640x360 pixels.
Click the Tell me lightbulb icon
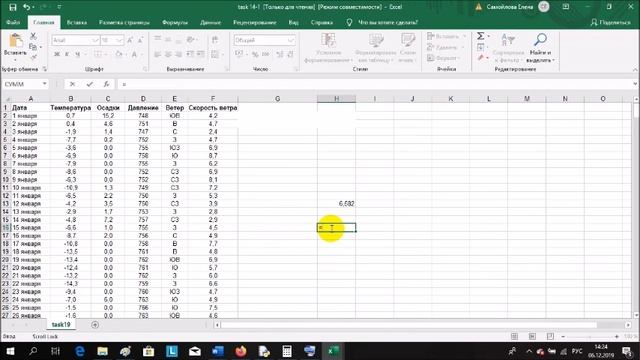click(x=349, y=22)
